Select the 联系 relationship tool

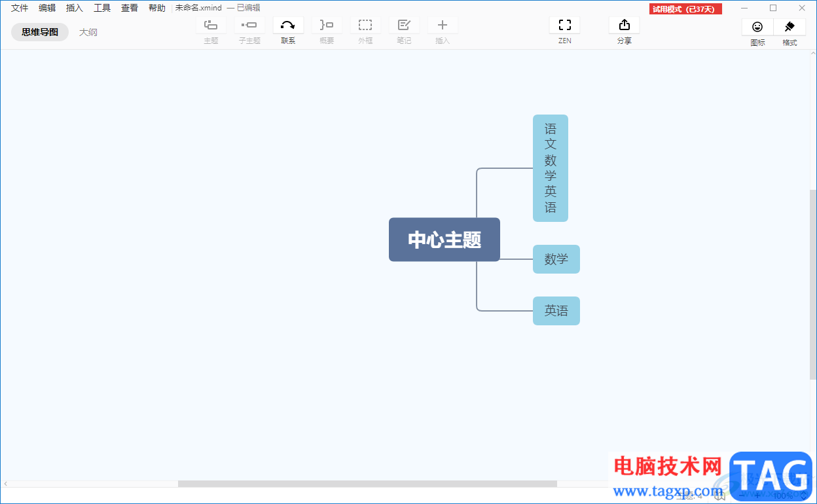pos(288,26)
